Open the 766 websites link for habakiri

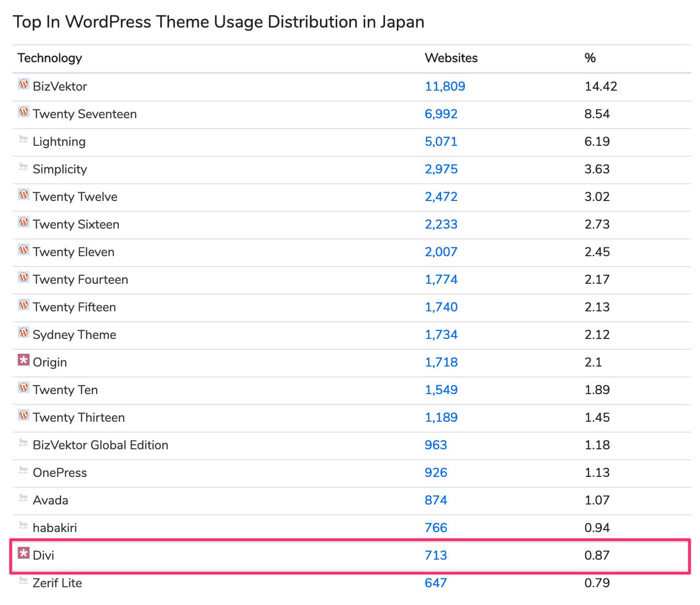pos(436,528)
